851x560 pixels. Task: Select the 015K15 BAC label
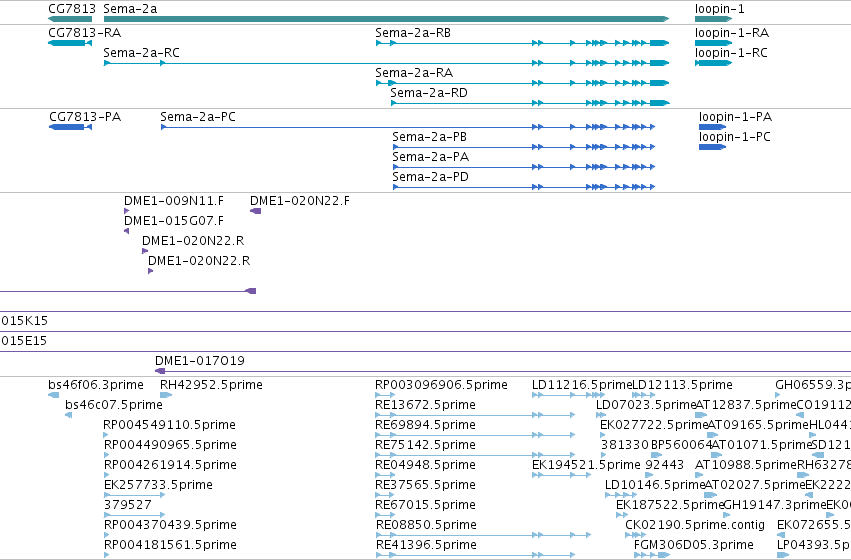pos(24,321)
